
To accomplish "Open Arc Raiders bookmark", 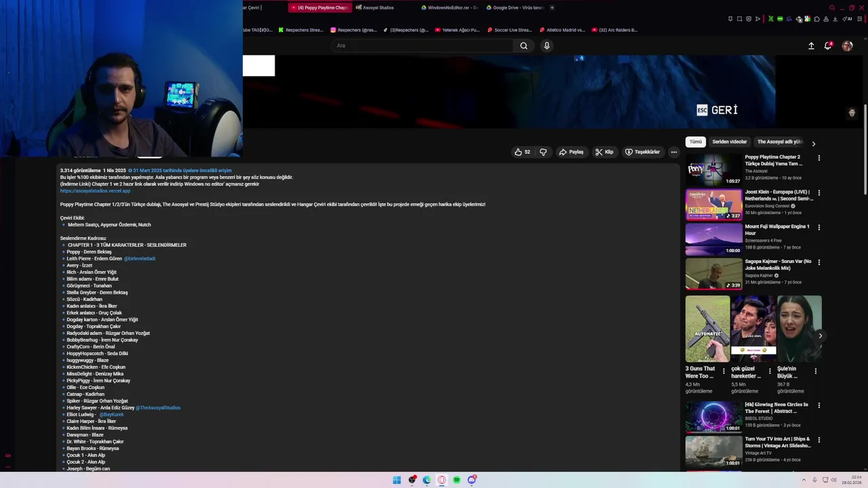I will tap(614, 30).
